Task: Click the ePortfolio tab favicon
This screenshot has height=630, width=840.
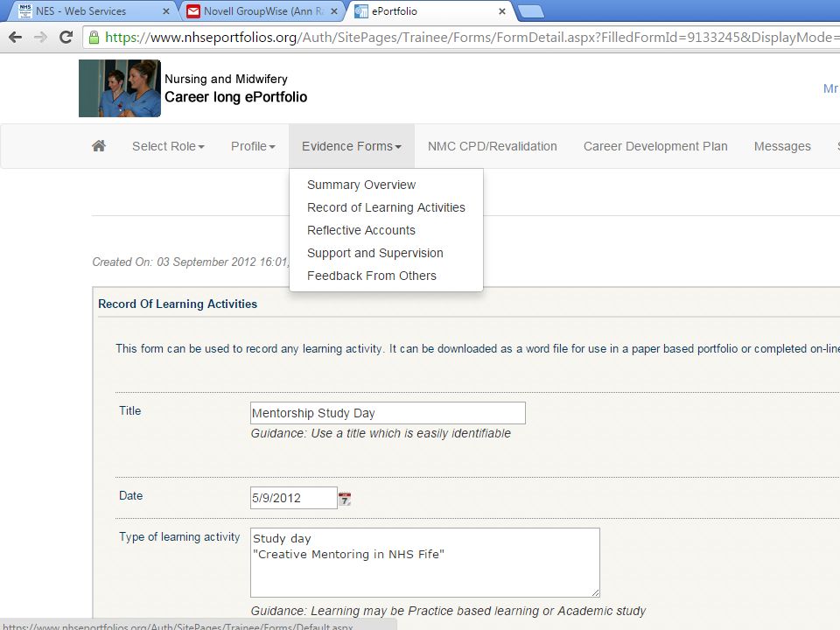Action: click(361, 10)
